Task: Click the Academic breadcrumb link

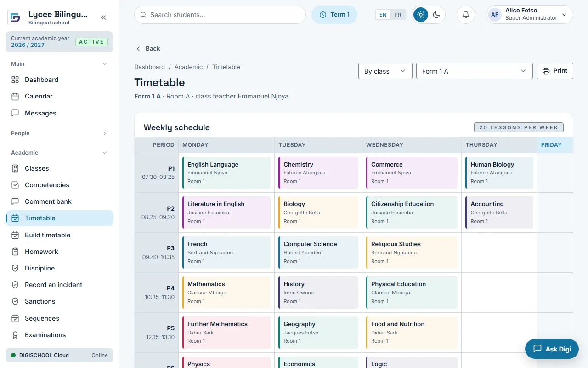Action: click(188, 67)
